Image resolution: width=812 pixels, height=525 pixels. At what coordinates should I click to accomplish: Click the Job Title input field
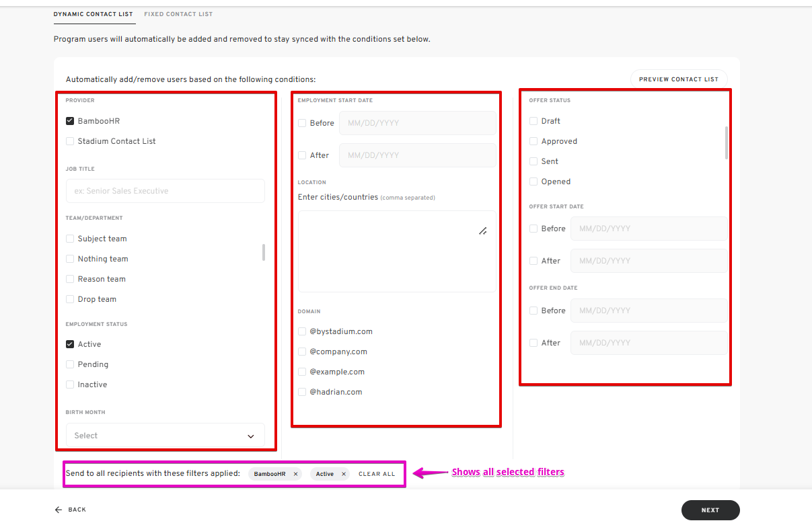[x=165, y=191]
